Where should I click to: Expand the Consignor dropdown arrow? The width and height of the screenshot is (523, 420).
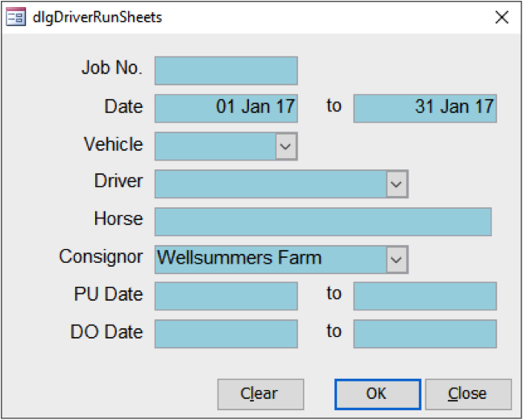[x=396, y=260]
